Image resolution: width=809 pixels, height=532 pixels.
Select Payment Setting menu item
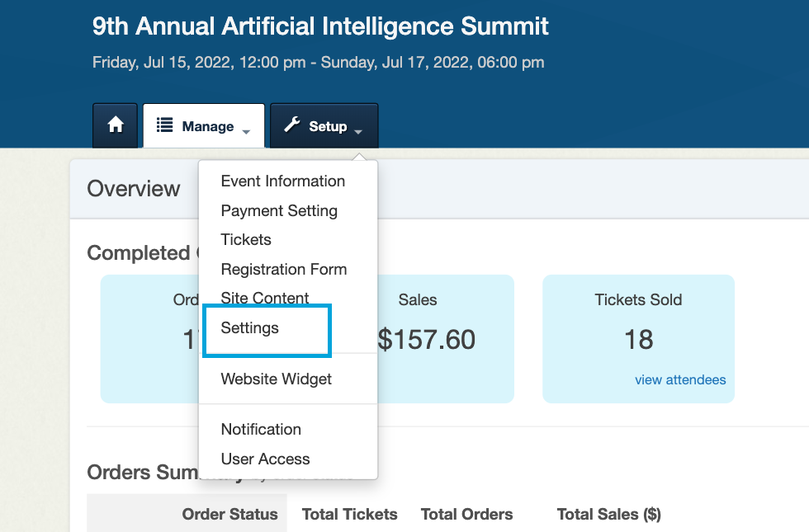point(279,210)
